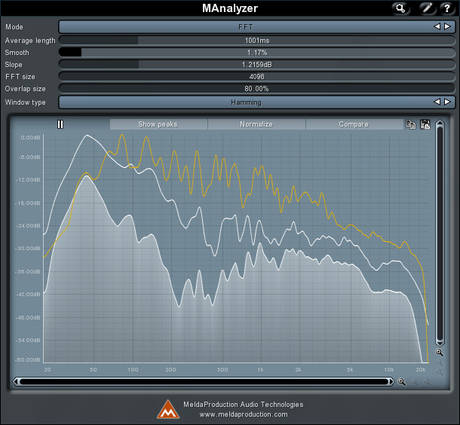Image resolution: width=460 pixels, height=425 pixels.
Task: Pause the analyzer display
Action: (60, 124)
